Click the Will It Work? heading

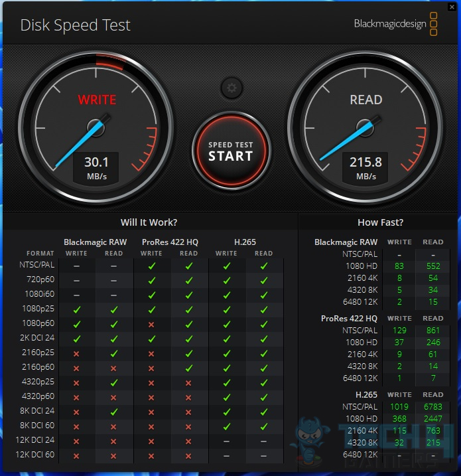pos(149,222)
